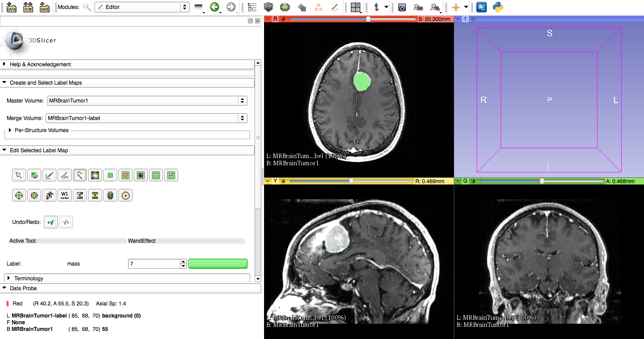Expand the Per-Structure Volumes section
Image resolution: width=644 pixels, height=339 pixels.
click(x=10, y=130)
